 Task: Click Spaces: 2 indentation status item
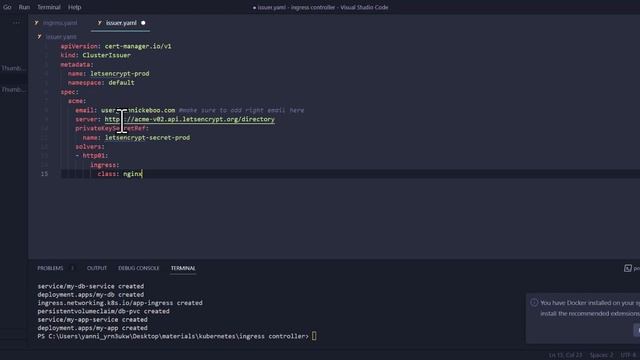(601, 355)
